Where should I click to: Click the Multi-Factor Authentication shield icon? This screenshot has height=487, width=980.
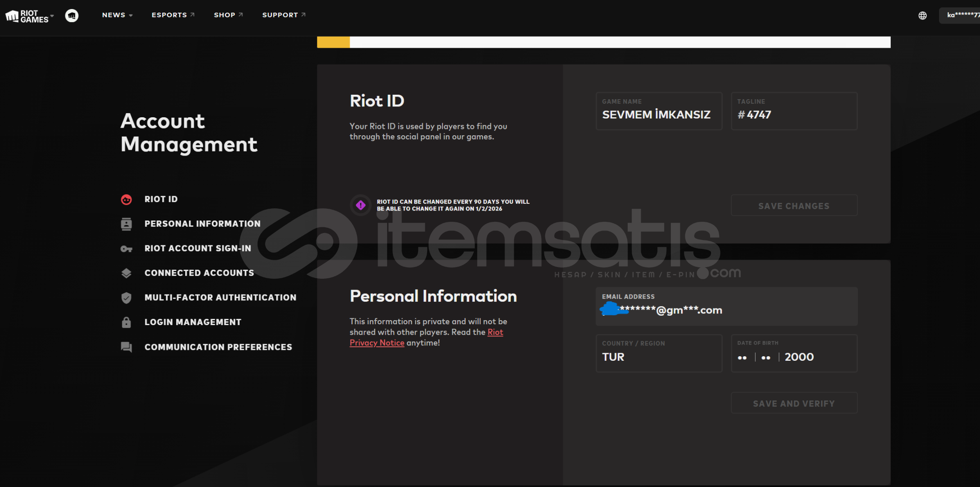pyautogui.click(x=126, y=298)
